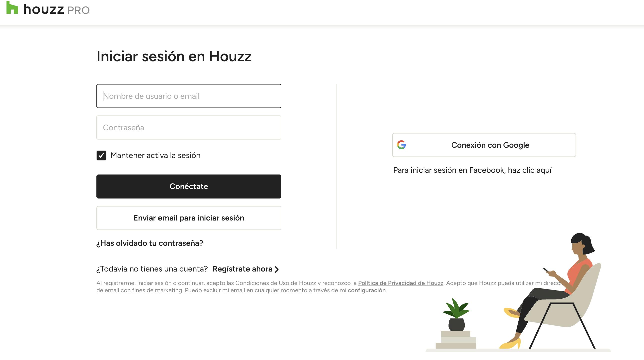The height and width of the screenshot is (360, 644).
Task: Click the ¿Todavía no tienes una cuenta? text
Action: (x=152, y=269)
